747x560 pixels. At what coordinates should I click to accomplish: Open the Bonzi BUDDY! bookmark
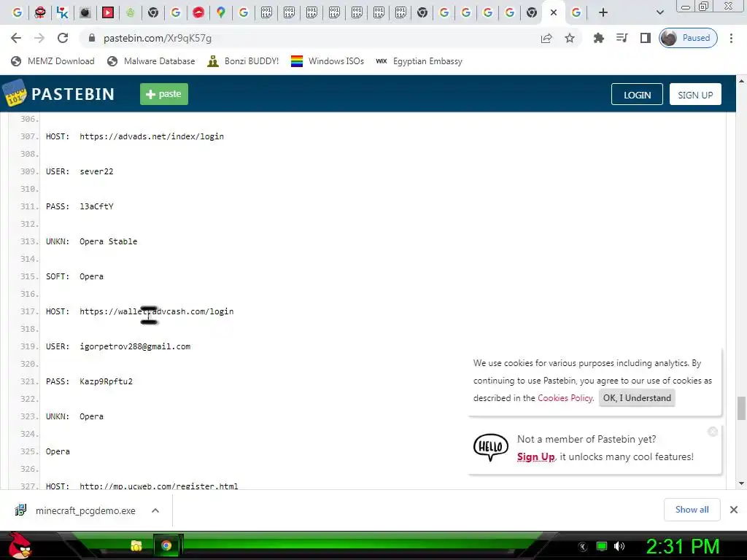(243, 61)
